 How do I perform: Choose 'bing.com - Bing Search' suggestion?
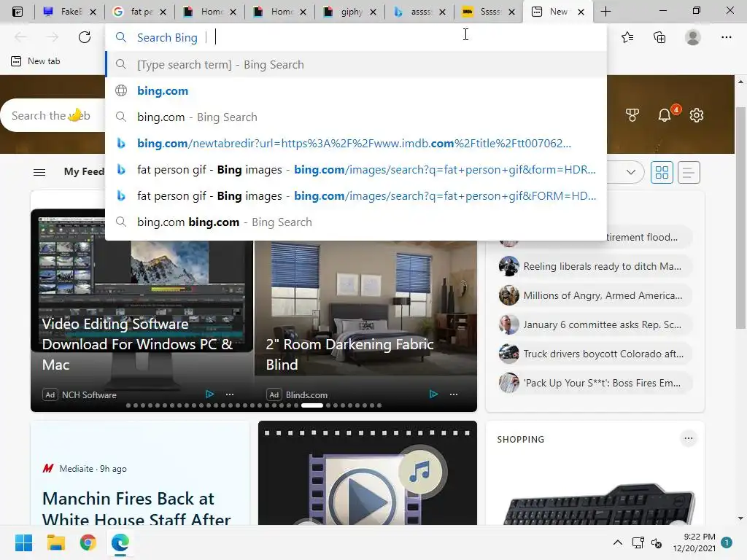[x=356, y=117]
